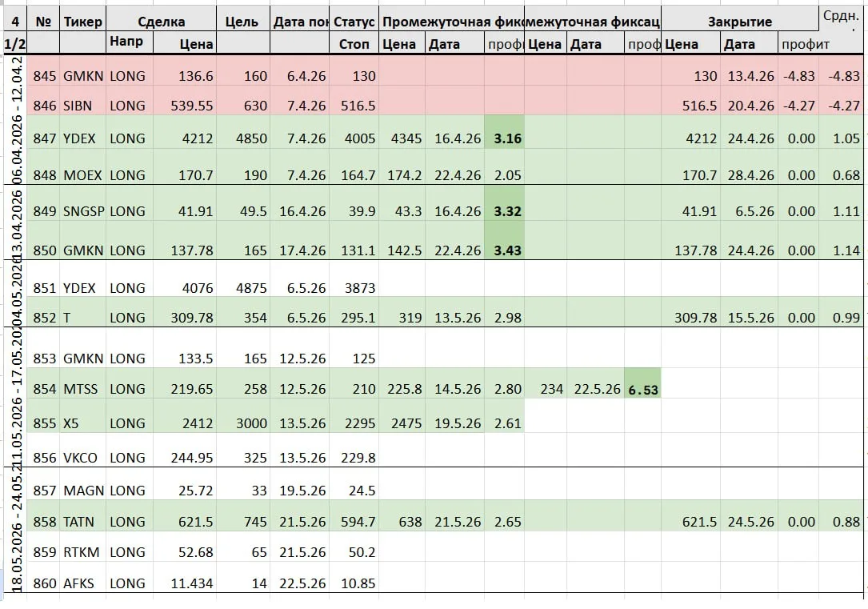Click the highlighted profit cell 6.53 for MTSS
The width and height of the screenshot is (868, 609).
click(642, 389)
